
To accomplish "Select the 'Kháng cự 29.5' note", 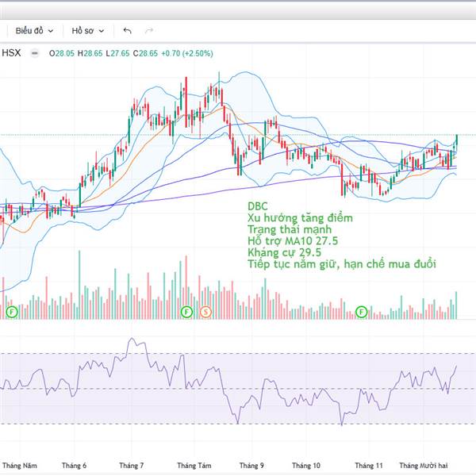I will pyautogui.click(x=284, y=252).
